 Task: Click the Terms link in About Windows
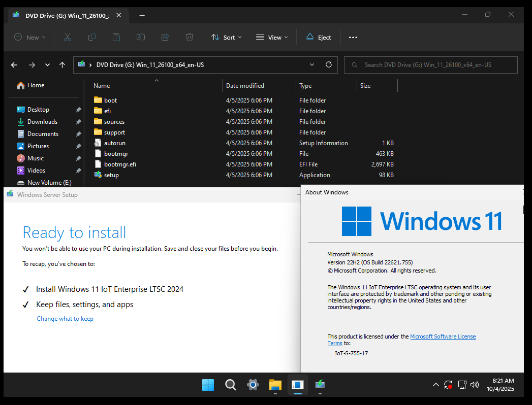tap(334, 343)
